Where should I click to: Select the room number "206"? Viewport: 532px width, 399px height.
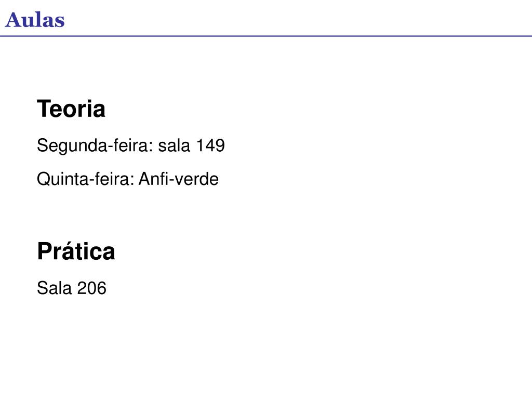tap(91, 288)
